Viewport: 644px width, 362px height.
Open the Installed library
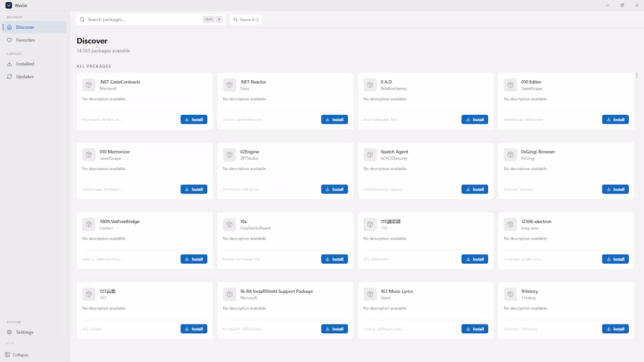coord(35,64)
